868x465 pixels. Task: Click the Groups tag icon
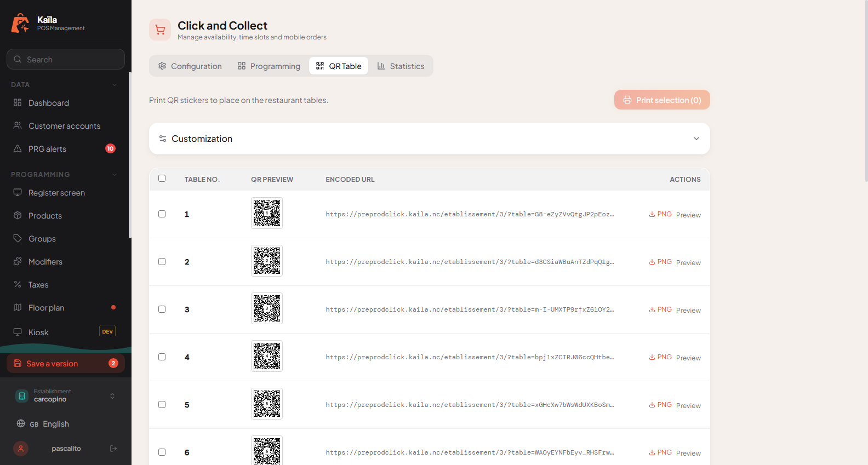[x=18, y=238]
